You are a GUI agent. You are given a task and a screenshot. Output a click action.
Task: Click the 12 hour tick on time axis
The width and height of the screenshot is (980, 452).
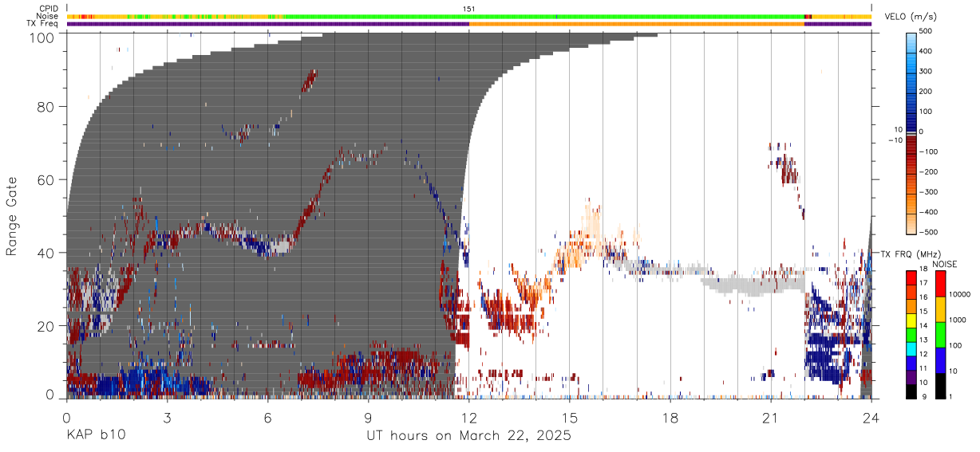[469, 417]
